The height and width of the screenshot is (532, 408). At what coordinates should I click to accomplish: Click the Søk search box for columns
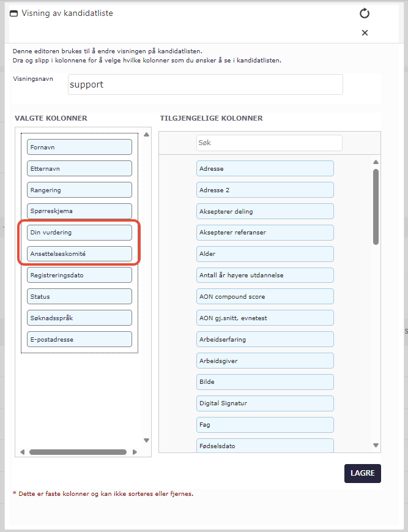point(269,143)
